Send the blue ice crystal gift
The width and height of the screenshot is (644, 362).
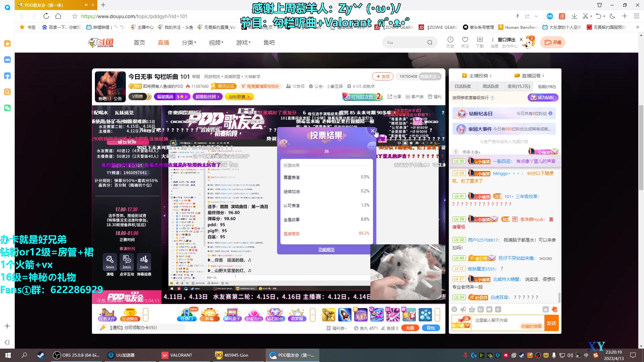point(425,315)
